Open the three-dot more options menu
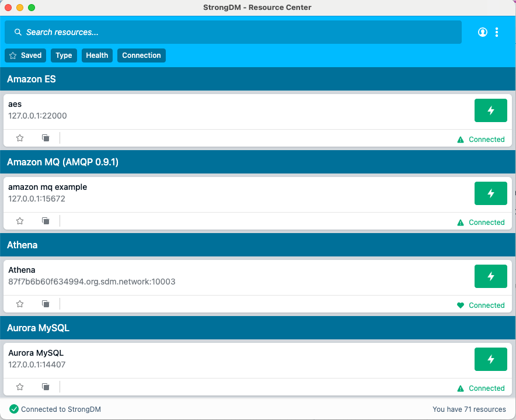516x420 pixels. point(497,32)
